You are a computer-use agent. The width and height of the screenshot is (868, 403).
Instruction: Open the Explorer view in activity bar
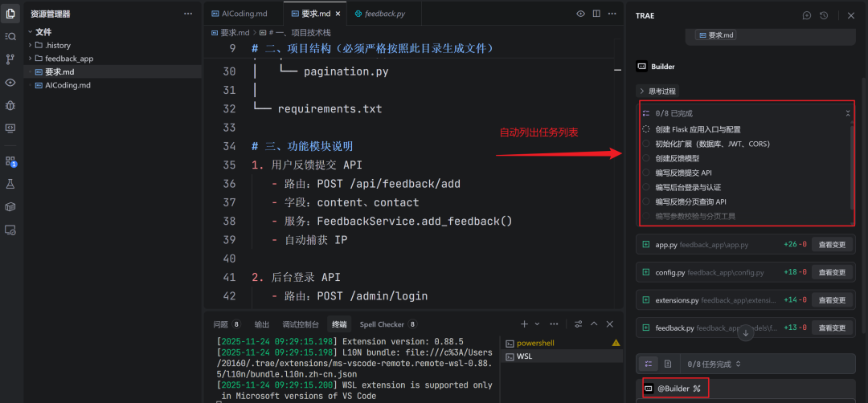click(x=10, y=14)
